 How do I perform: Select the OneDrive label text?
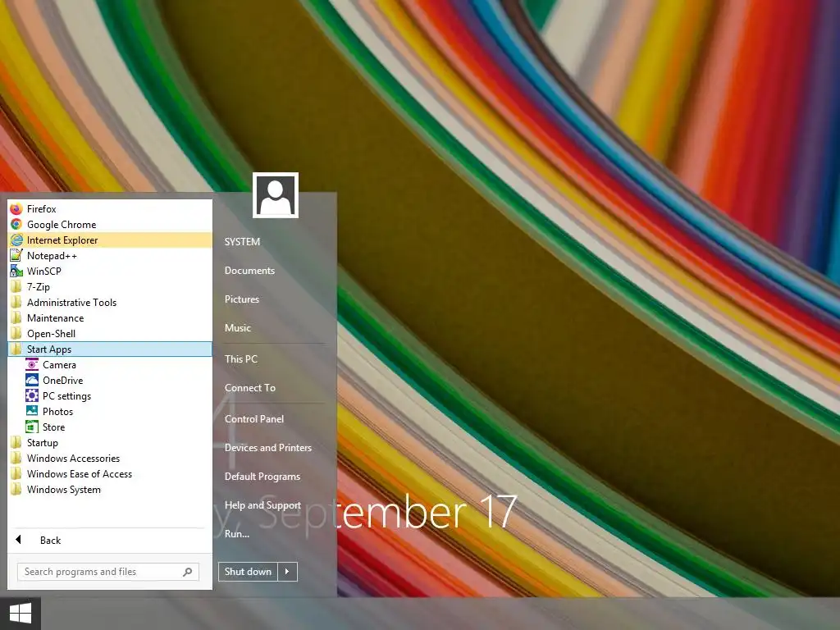(x=62, y=381)
